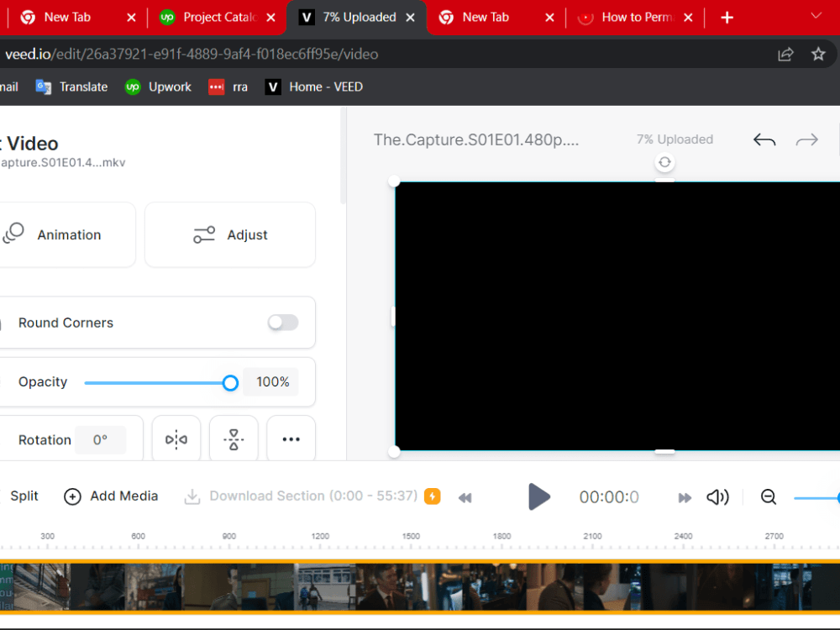Click the Split button

(x=24, y=496)
